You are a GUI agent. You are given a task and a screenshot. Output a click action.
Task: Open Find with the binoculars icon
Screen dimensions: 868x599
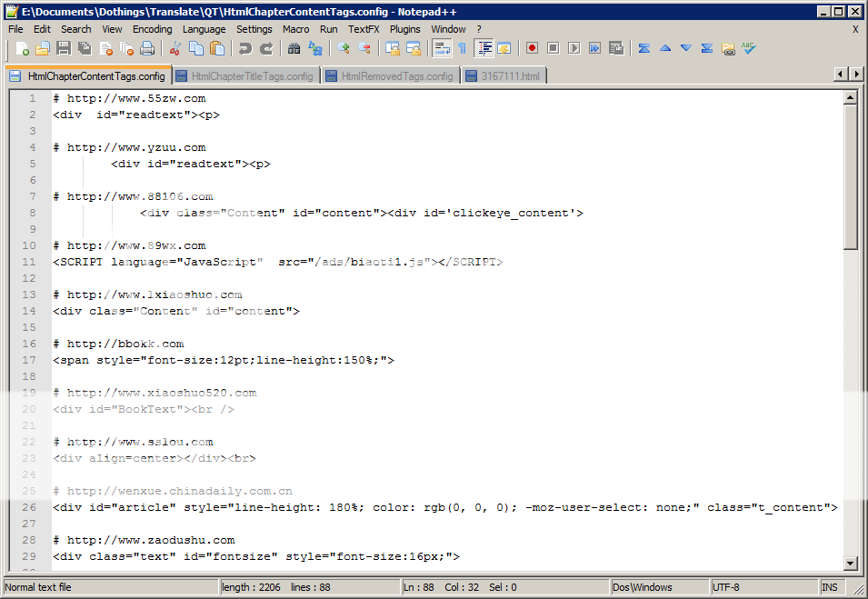pos(294,48)
